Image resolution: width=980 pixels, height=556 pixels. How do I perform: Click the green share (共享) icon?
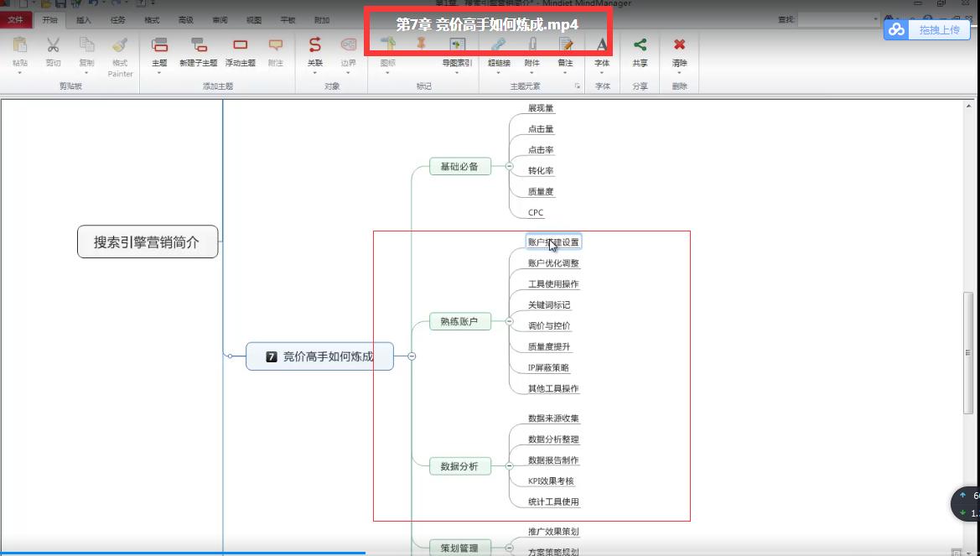(x=640, y=44)
